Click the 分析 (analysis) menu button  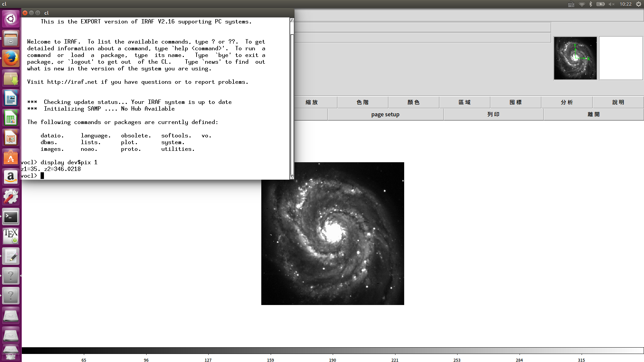tap(567, 102)
